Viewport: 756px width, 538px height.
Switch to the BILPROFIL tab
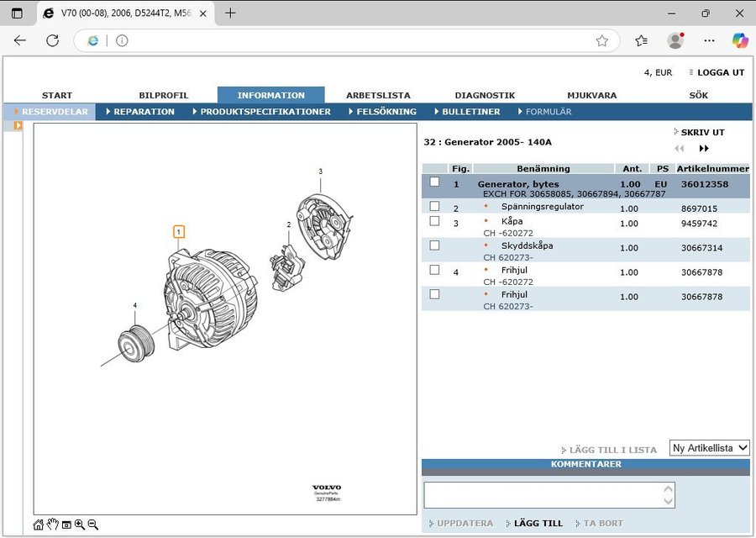pos(164,95)
